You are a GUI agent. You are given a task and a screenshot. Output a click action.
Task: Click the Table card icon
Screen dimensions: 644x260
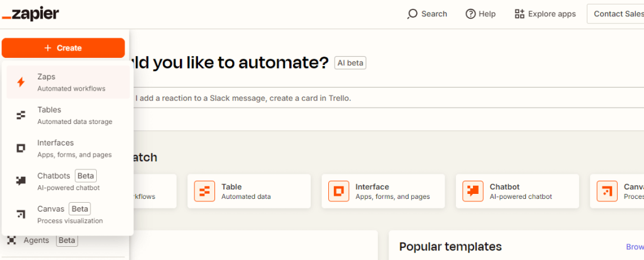(204, 191)
